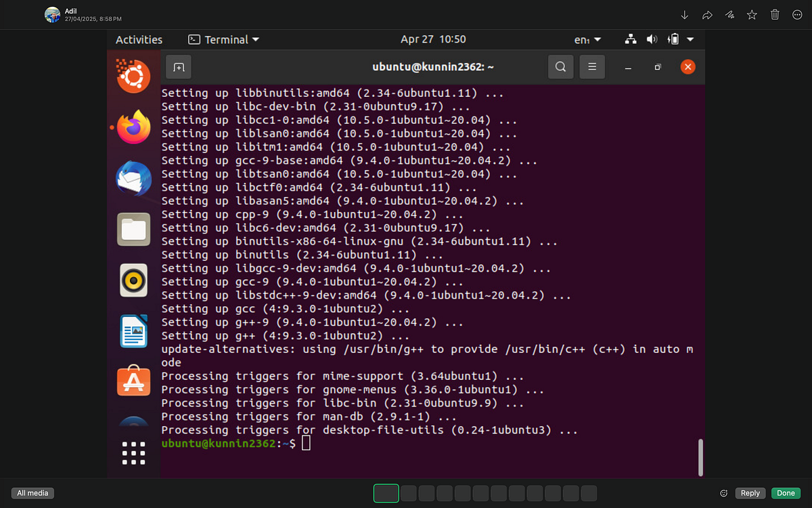
Task: Open Ubuntu Software from the dock
Action: click(x=133, y=381)
